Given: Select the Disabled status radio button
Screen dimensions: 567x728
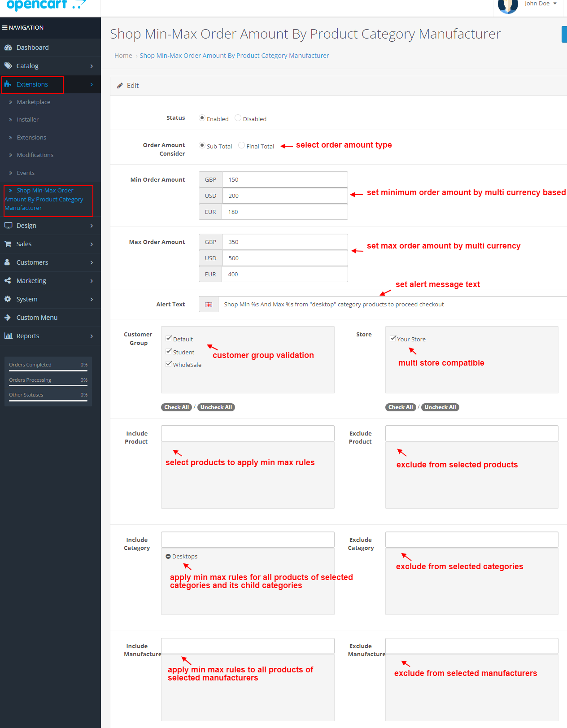Looking at the screenshot, I should (x=238, y=118).
